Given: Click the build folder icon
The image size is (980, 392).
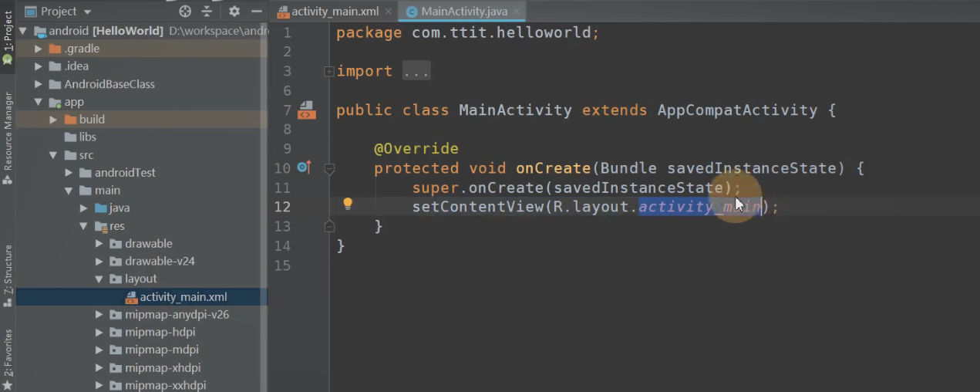Looking at the screenshot, I should [x=70, y=120].
